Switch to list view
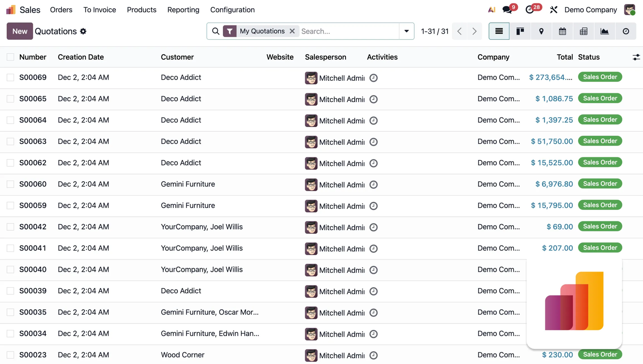 click(499, 31)
